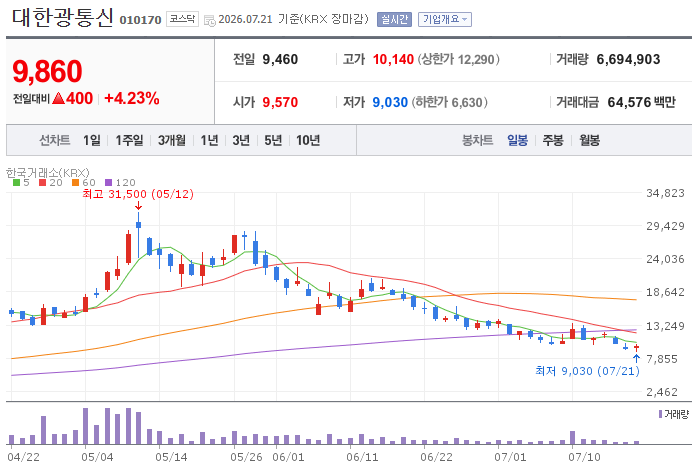This screenshot has width=692, height=466.
Task: Click the 실시간 button
Action: (x=394, y=19)
